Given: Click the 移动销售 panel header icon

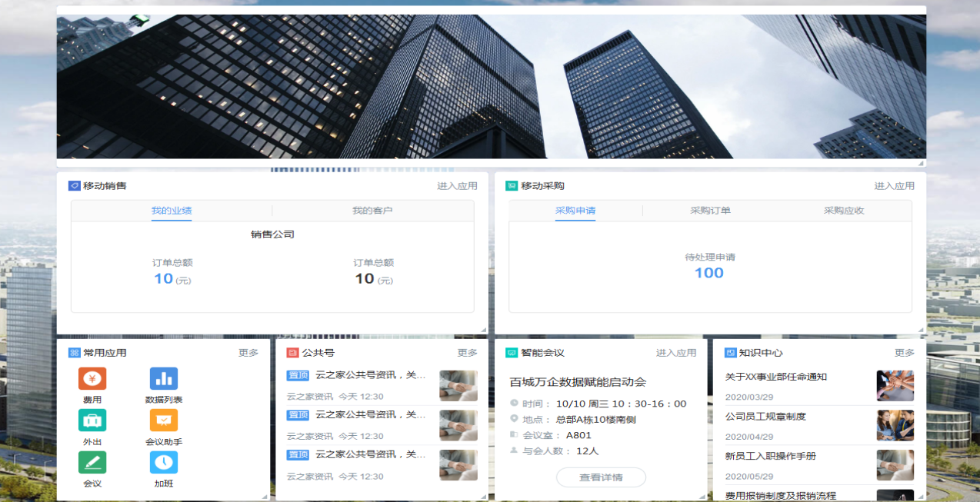Looking at the screenshot, I should point(75,185).
